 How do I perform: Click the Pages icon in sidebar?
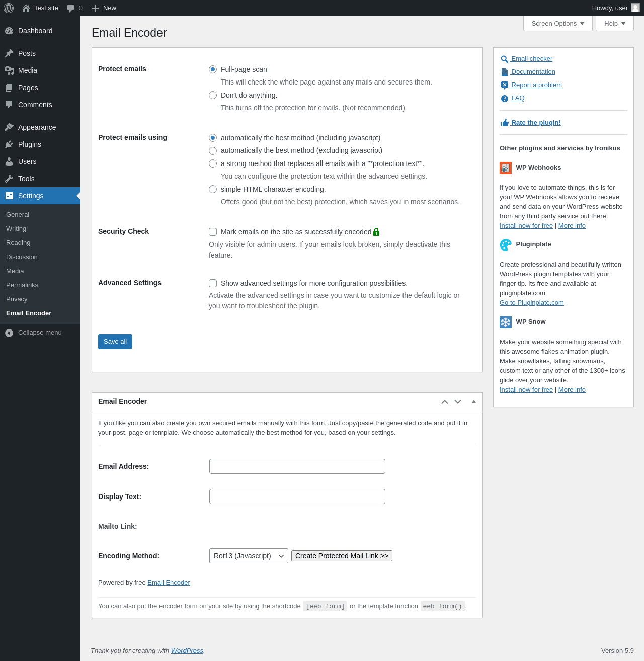click(9, 88)
